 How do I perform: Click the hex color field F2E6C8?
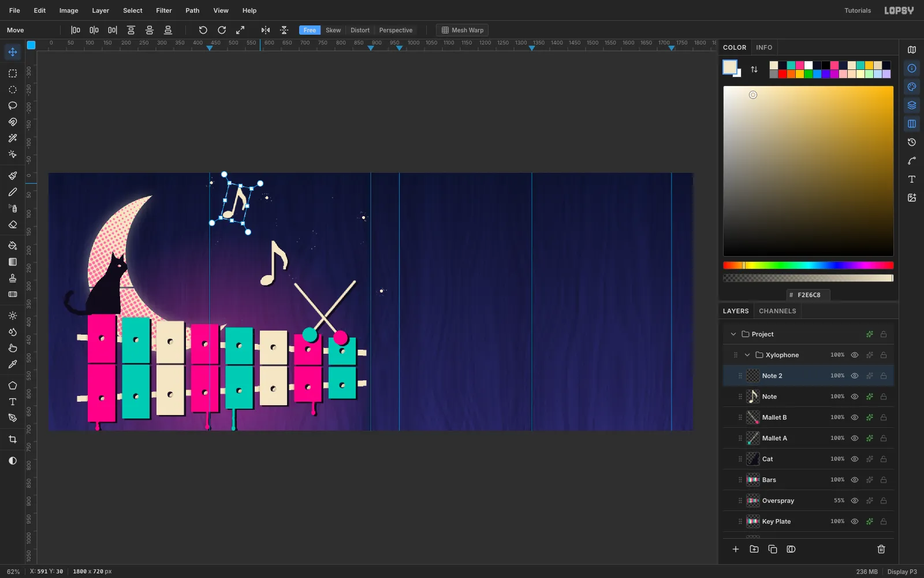[x=808, y=295]
